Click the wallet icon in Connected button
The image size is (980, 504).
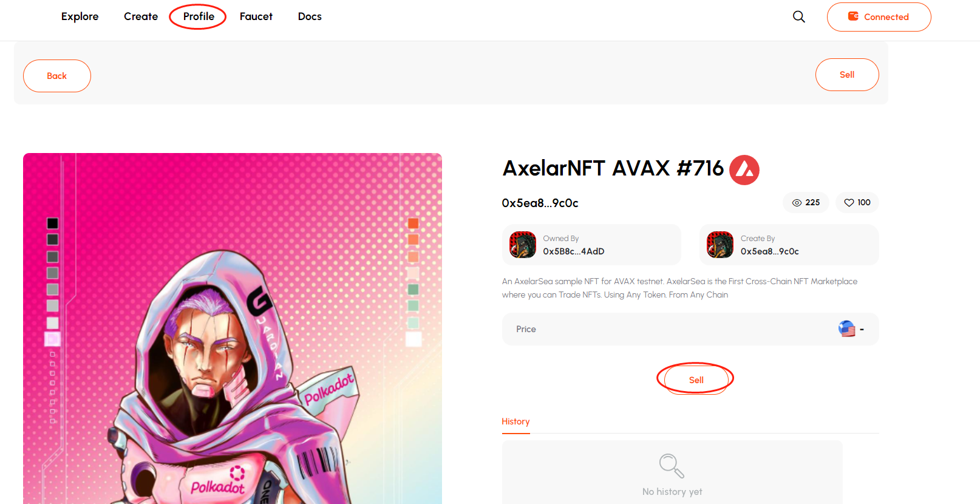(853, 16)
